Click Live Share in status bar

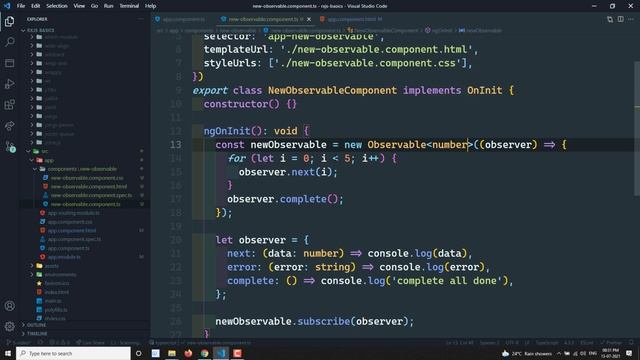coord(90,343)
